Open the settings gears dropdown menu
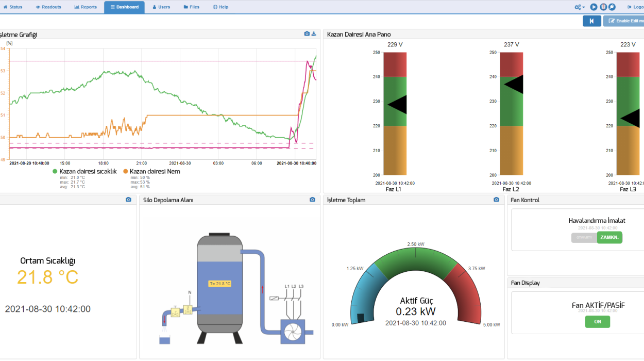 [580, 7]
